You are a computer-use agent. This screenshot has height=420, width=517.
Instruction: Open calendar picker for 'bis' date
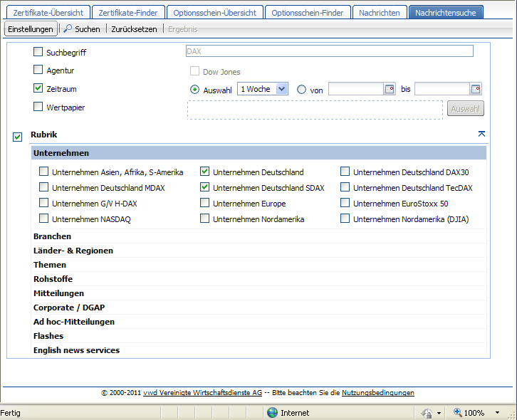pyautogui.click(x=476, y=89)
